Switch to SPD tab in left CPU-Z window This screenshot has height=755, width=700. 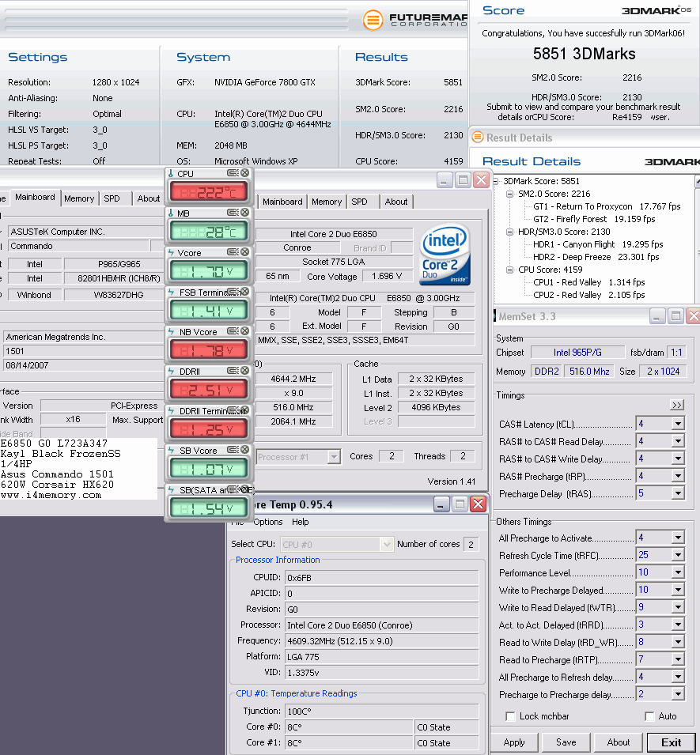pos(112,198)
